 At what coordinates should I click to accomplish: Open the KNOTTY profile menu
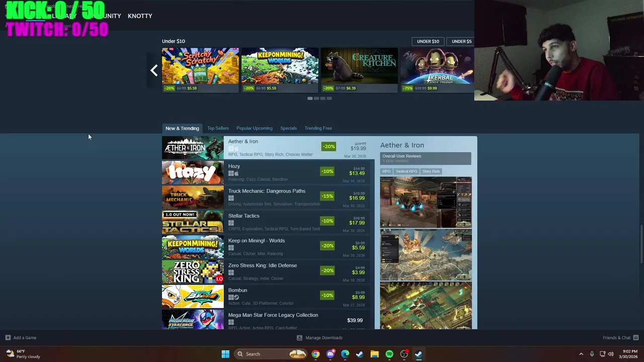tap(140, 16)
